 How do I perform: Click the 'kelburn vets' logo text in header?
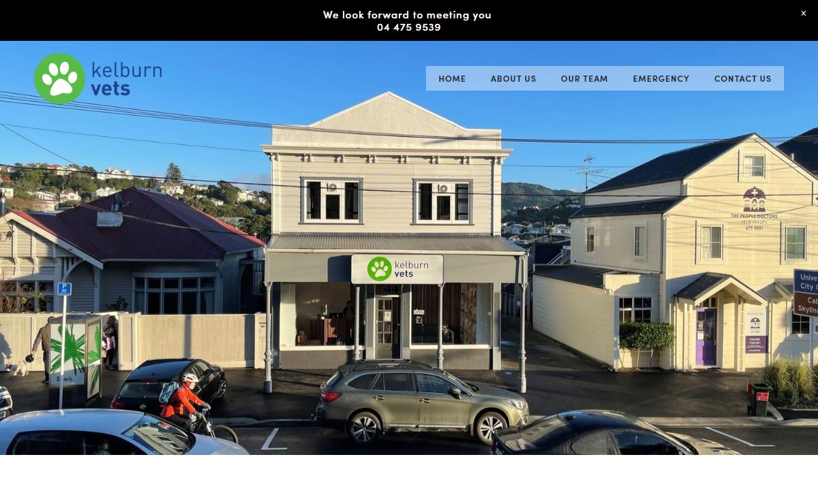[126, 79]
